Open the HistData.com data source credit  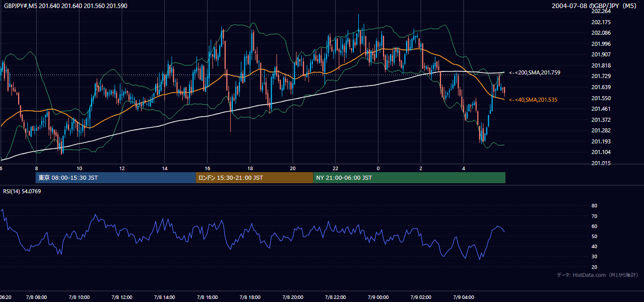tap(598, 275)
